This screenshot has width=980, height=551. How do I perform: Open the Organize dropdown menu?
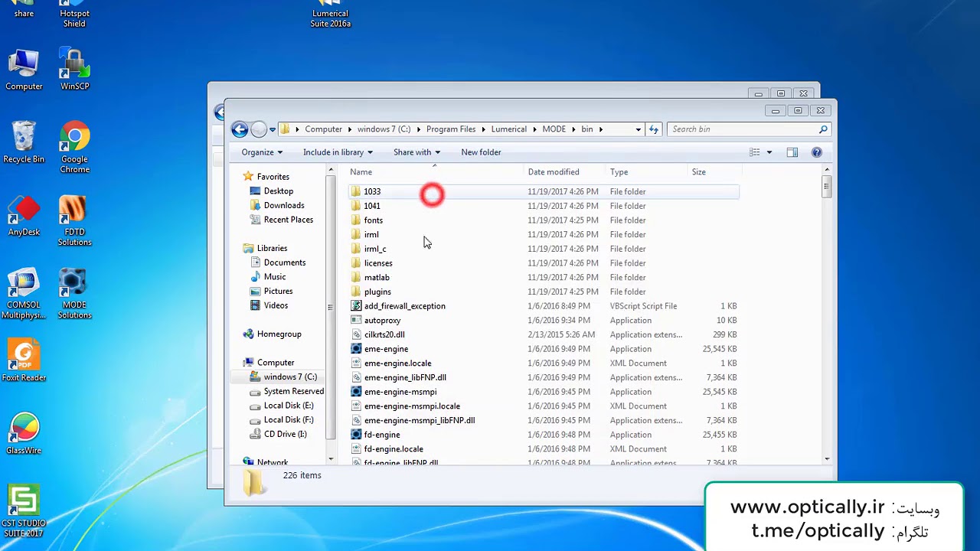coord(262,152)
